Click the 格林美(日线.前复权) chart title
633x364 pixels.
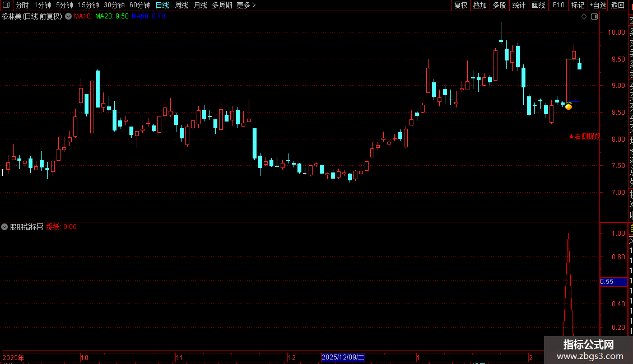[32, 17]
